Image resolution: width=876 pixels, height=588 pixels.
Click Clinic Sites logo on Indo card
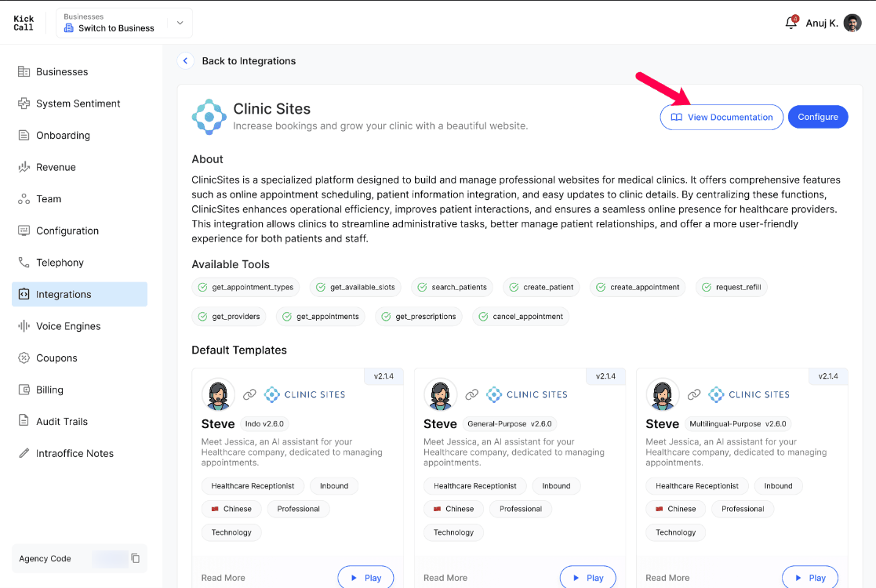tap(304, 394)
